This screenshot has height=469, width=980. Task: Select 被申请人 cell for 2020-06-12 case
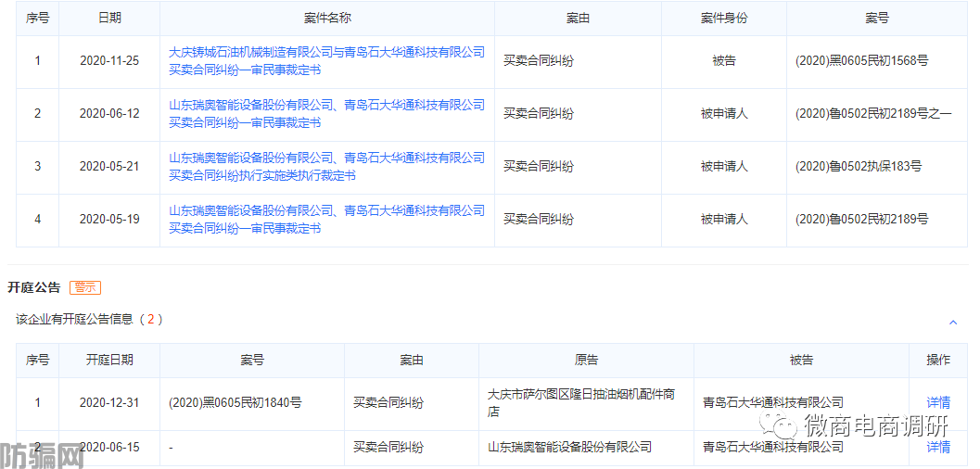coord(724,114)
